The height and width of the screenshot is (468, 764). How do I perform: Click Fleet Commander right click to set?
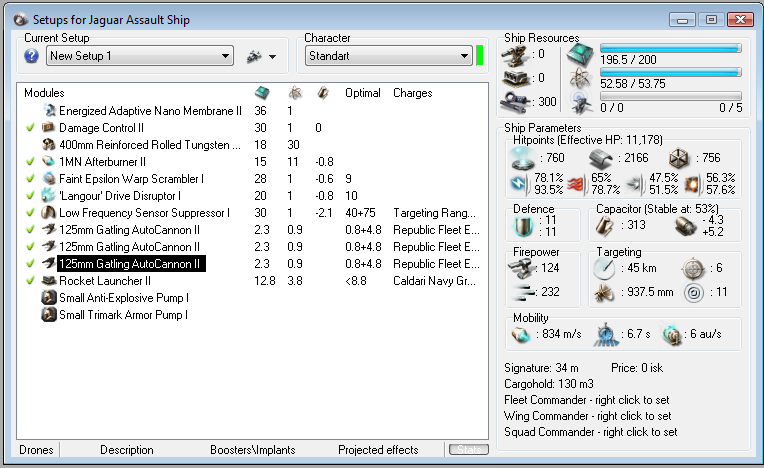[x=587, y=400]
